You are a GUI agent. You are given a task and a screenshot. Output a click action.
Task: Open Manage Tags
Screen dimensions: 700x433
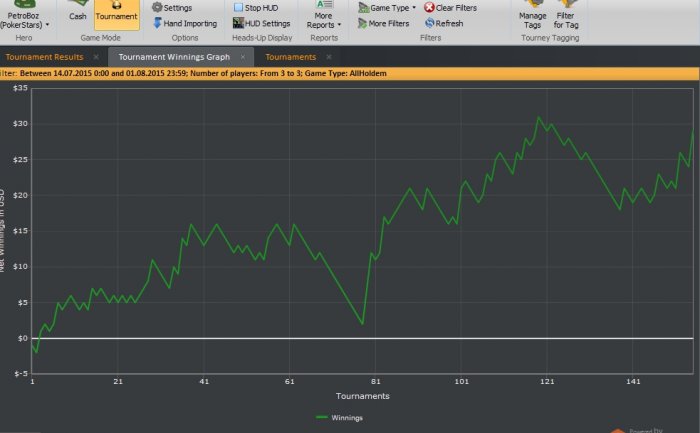pyautogui.click(x=533, y=15)
